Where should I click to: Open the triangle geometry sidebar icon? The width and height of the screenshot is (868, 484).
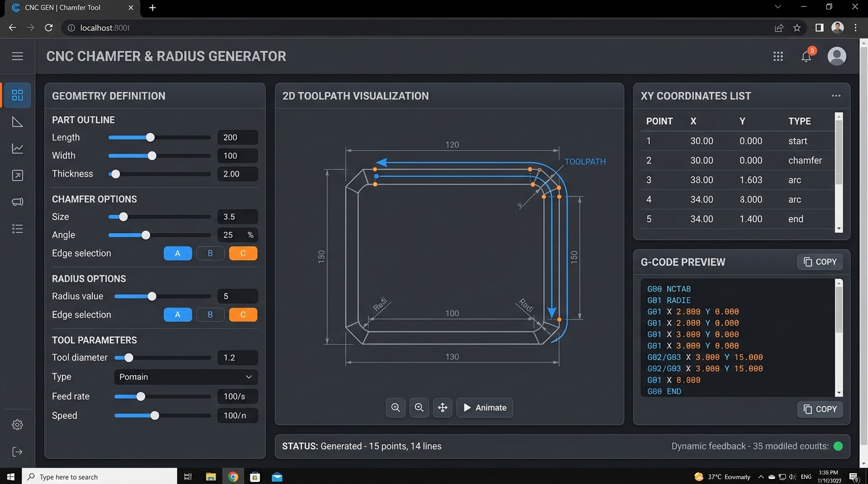click(18, 122)
